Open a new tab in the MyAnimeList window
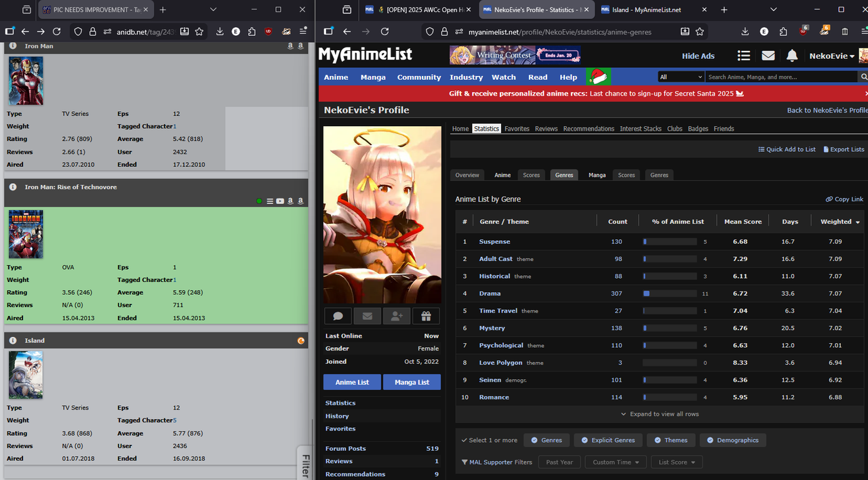 [724, 9]
